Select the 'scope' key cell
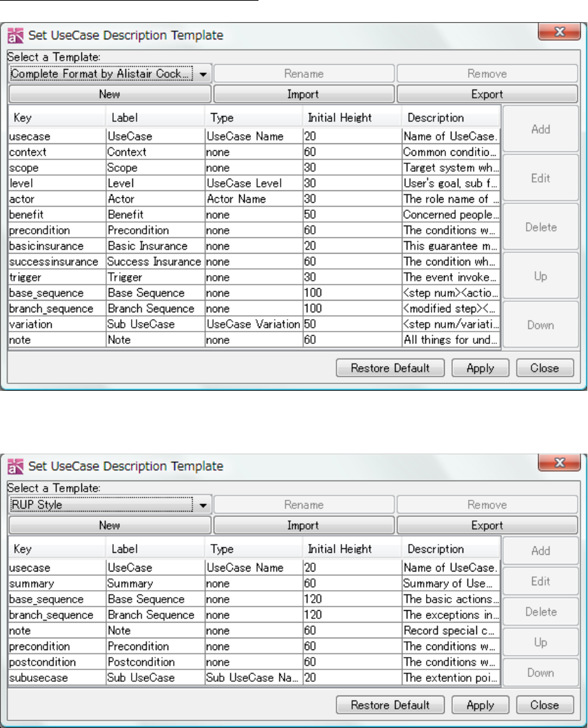 (57, 168)
